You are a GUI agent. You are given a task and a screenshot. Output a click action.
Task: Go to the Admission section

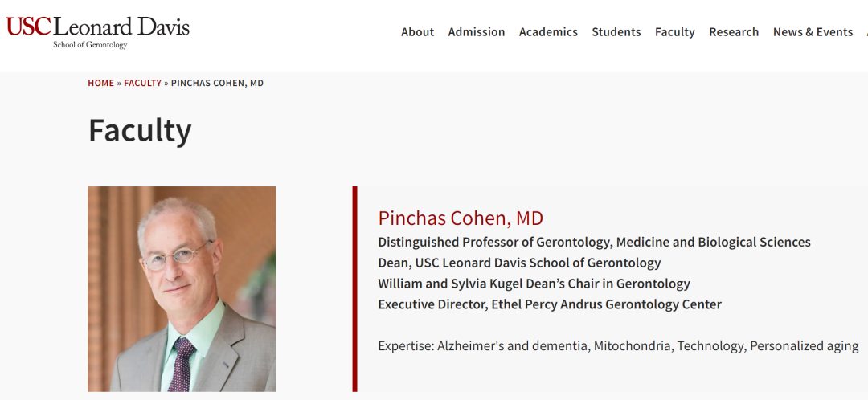[x=477, y=32]
